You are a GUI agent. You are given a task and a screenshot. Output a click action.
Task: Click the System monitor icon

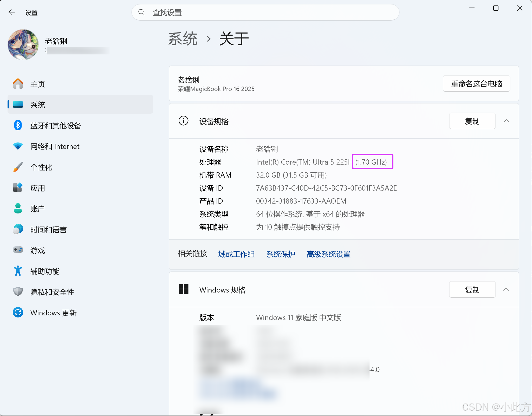click(18, 105)
